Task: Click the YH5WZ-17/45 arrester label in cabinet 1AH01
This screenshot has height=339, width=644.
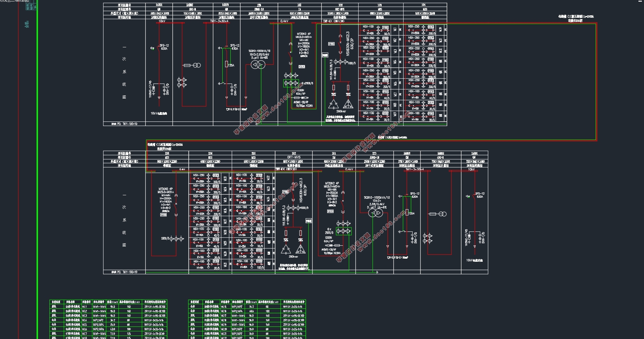Action: (151, 89)
